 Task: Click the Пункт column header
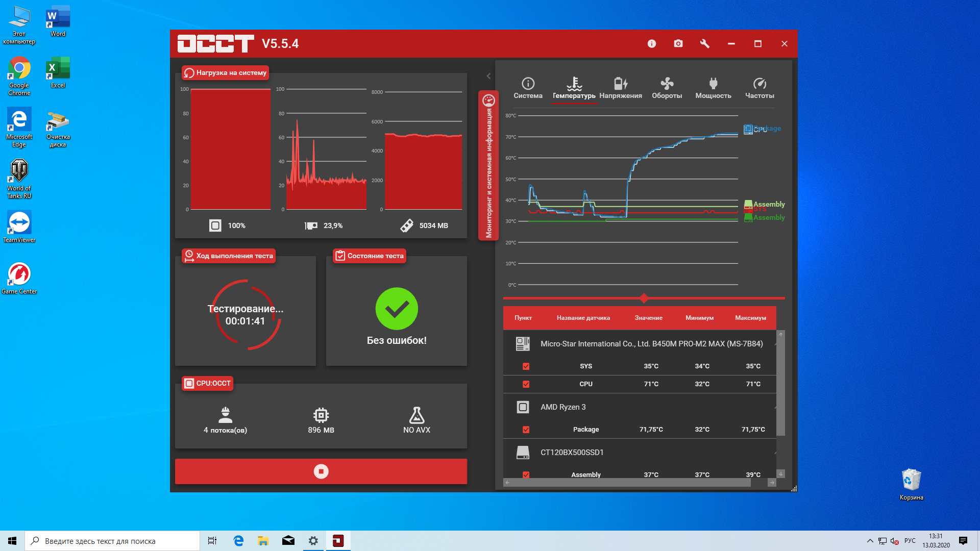(x=523, y=318)
